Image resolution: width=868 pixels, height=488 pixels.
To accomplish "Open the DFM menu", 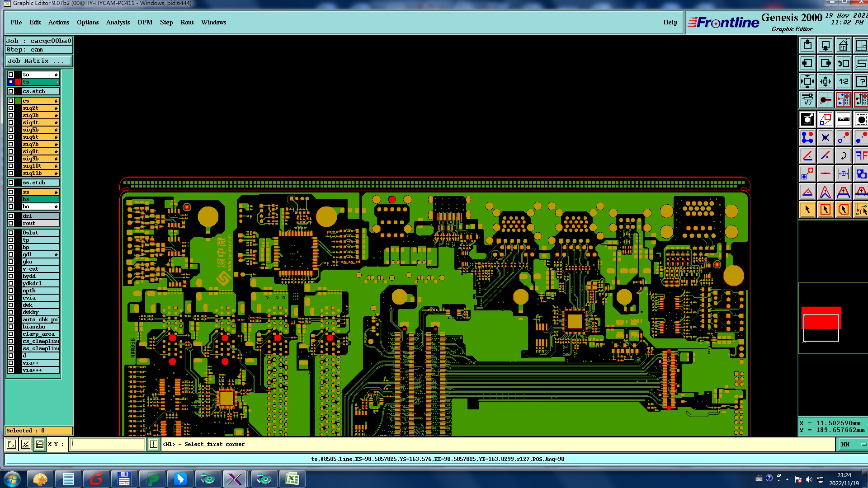I will click(x=145, y=22).
